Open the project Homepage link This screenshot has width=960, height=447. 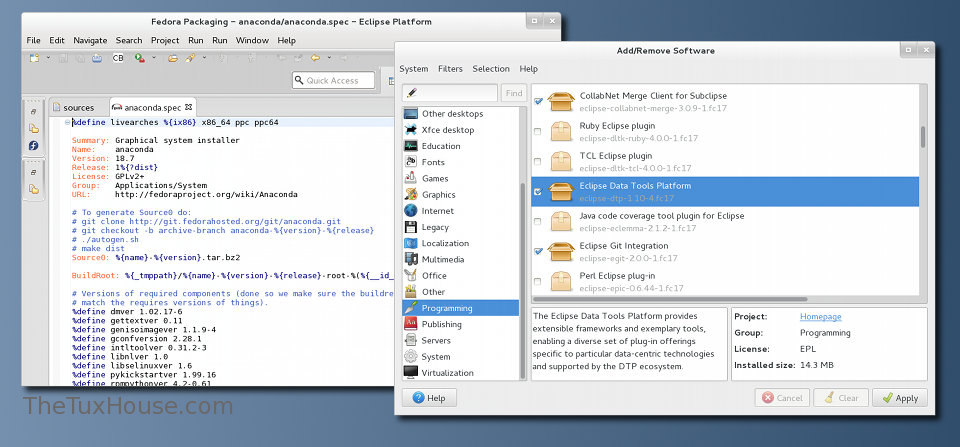pyautogui.click(x=820, y=317)
